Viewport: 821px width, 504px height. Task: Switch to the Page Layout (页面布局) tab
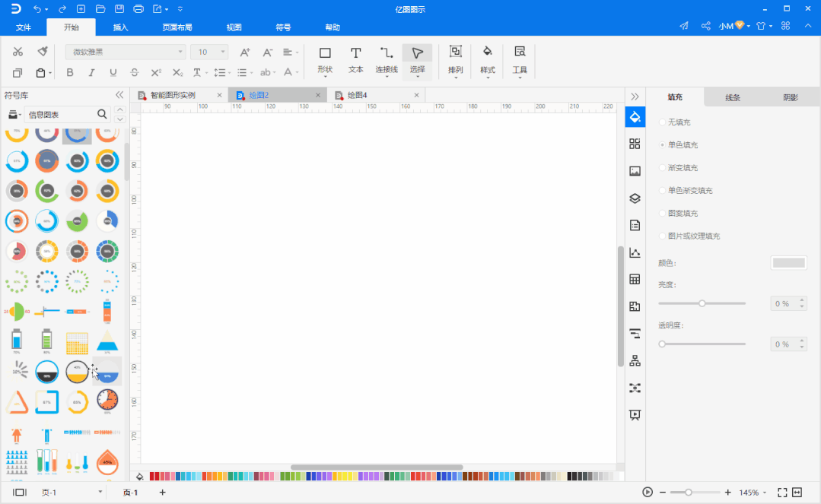tap(177, 27)
